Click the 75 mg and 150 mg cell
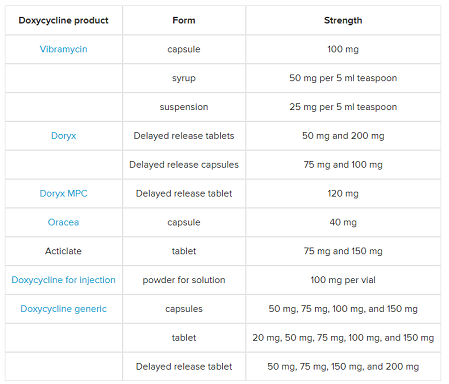 tap(343, 251)
